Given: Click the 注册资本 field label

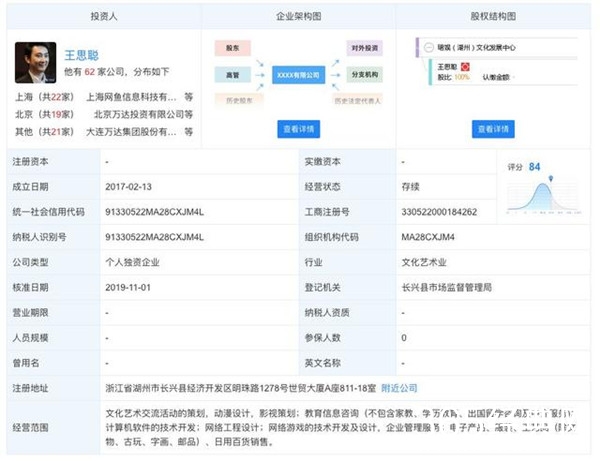Looking at the screenshot, I should (31, 161).
